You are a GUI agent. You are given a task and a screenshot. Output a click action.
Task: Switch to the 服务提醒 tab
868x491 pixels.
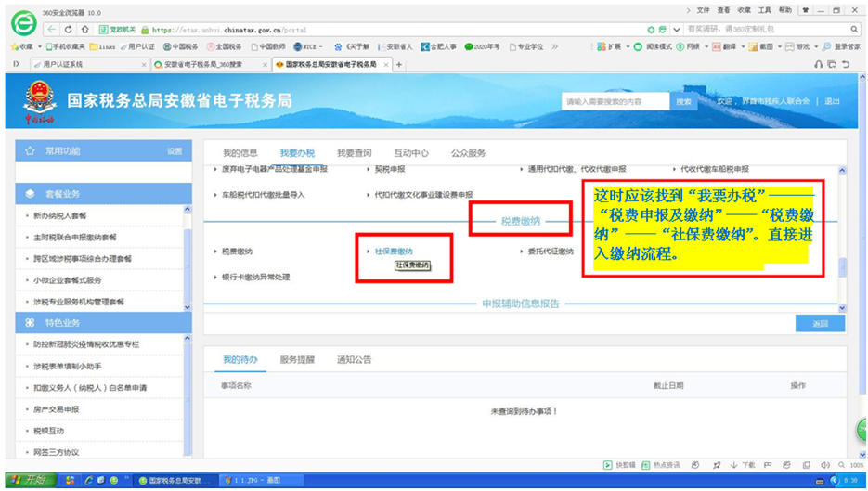tap(297, 360)
